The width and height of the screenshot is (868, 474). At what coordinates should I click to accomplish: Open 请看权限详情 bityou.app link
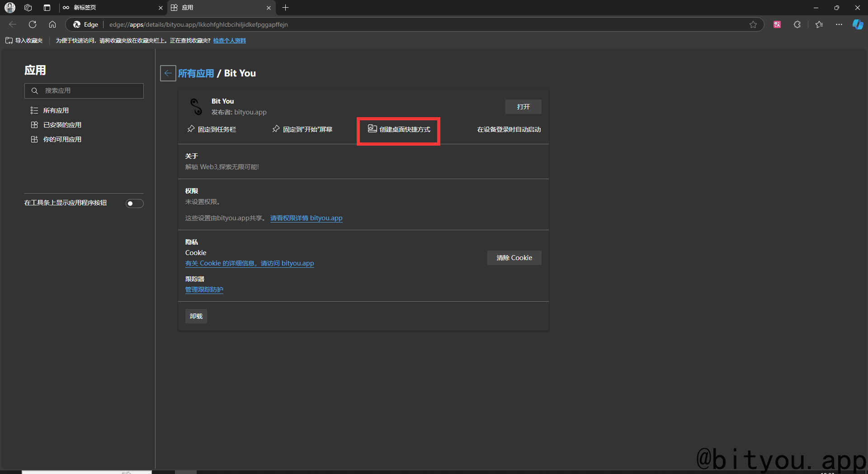pos(306,218)
